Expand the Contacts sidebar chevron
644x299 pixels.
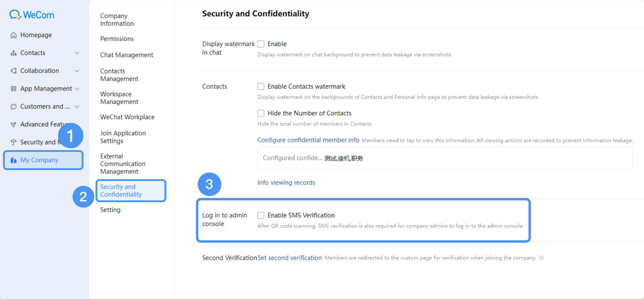[77, 53]
